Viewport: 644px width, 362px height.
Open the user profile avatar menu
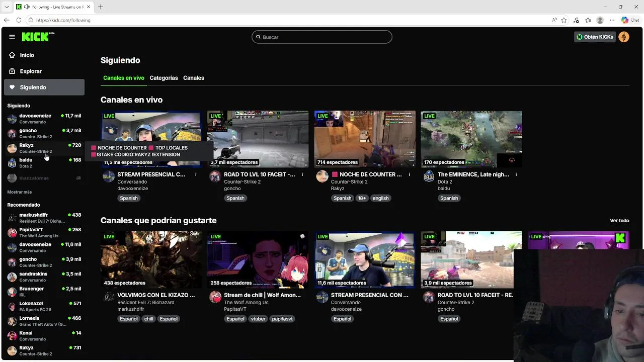pyautogui.click(x=624, y=37)
